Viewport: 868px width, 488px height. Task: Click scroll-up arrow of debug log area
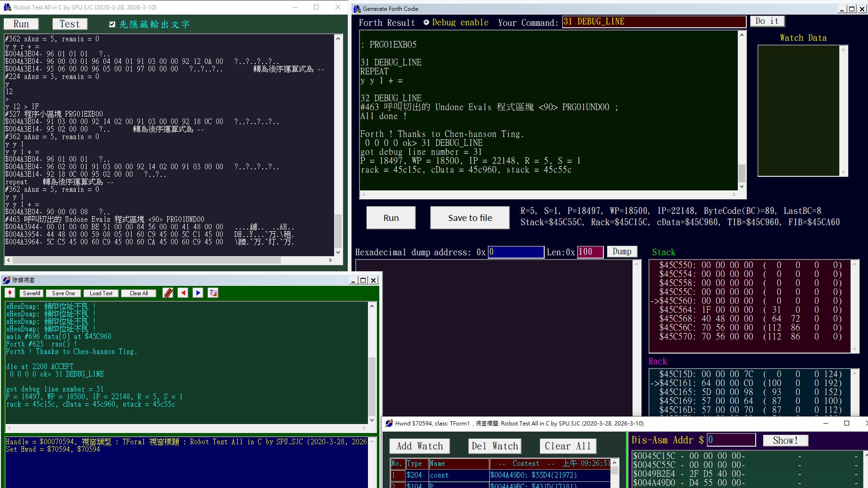pos(372,306)
